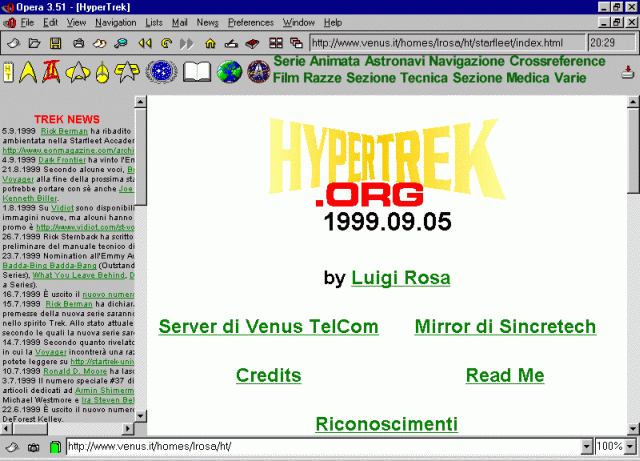Print the page using the printer icon

[78, 43]
